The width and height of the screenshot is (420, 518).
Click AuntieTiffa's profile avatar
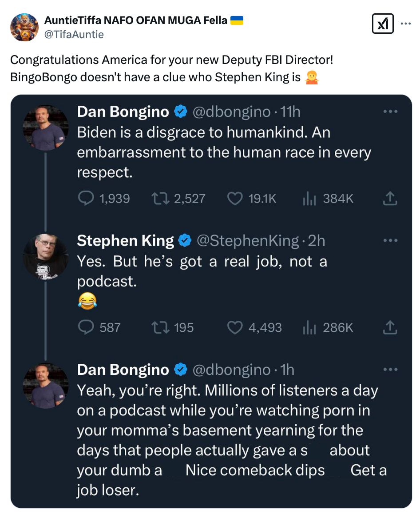(x=24, y=27)
